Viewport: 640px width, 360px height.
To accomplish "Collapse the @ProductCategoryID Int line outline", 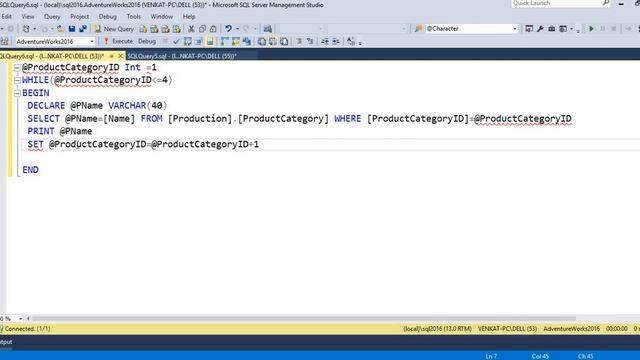I will click(x=17, y=68).
